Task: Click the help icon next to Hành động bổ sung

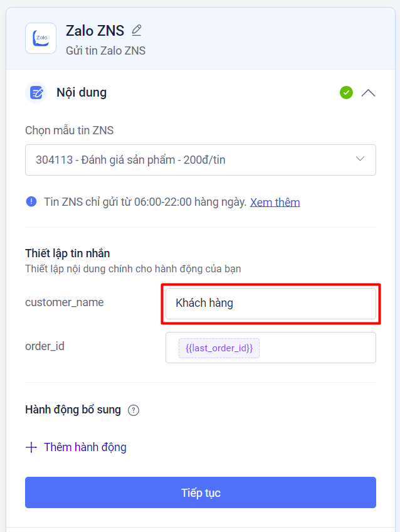Action: 133,410
